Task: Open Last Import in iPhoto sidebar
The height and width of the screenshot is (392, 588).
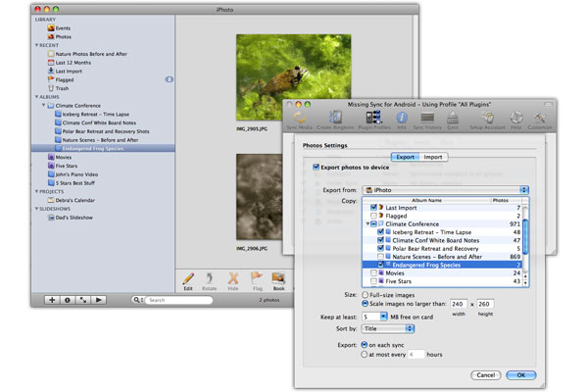Action: 65,71
